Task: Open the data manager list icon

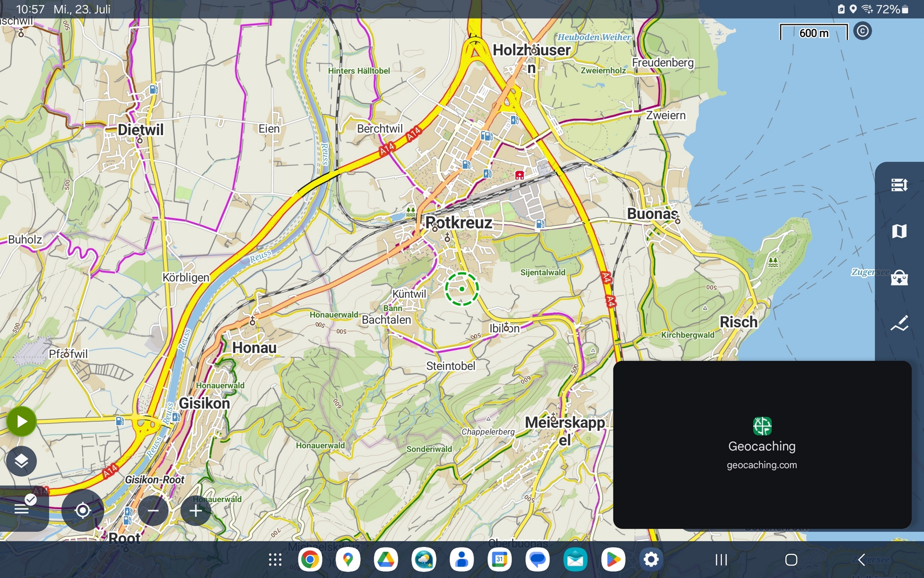Action: point(899,185)
